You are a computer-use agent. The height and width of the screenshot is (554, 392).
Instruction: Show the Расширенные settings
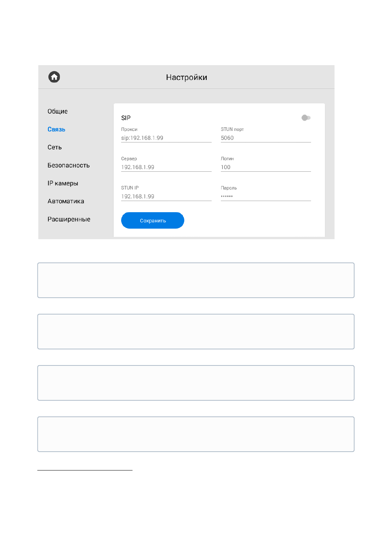(x=69, y=219)
